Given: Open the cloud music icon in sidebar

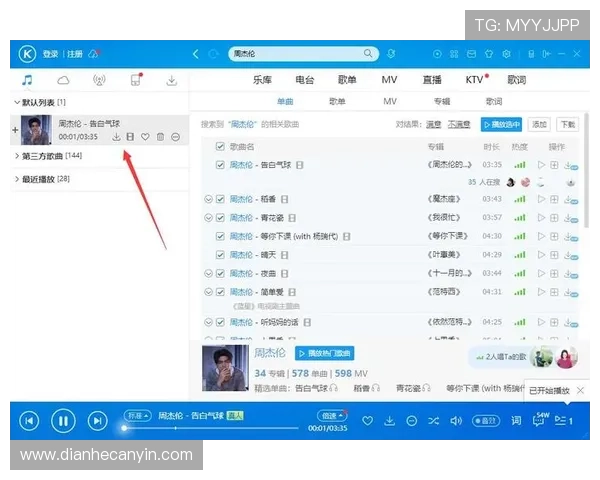Looking at the screenshot, I should (63, 80).
